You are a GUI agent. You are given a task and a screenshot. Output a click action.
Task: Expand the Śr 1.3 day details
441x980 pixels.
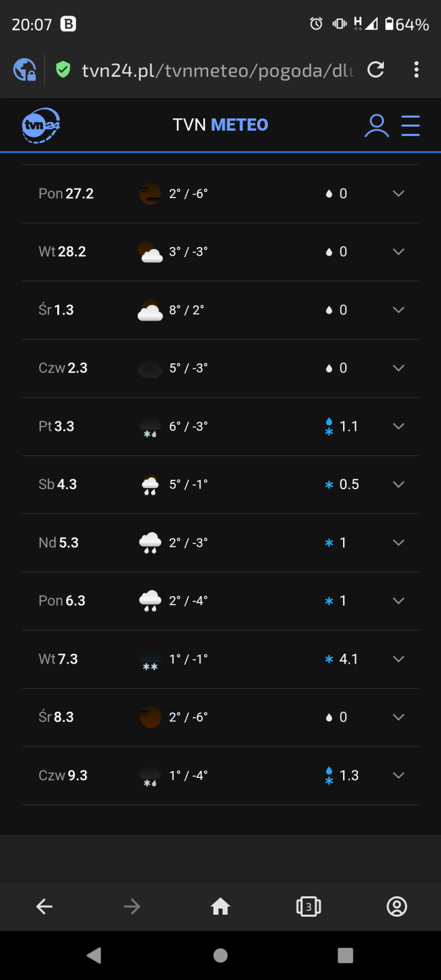(x=399, y=310)
